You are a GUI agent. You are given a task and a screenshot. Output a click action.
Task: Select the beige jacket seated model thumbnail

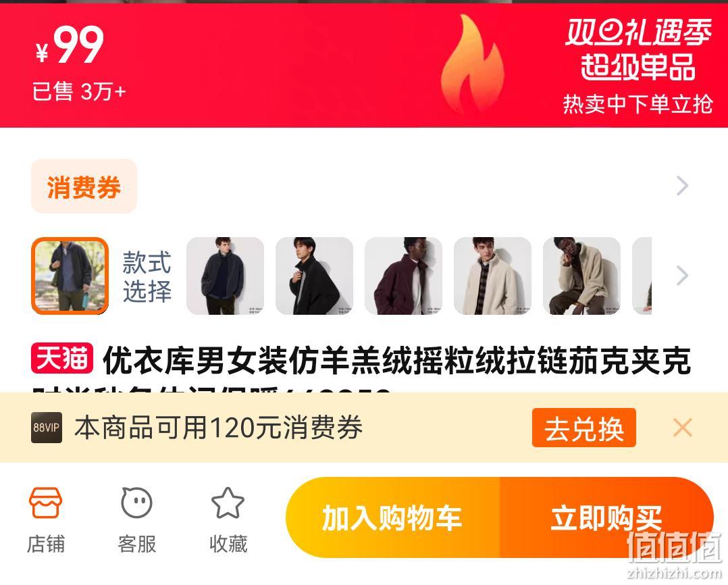pos(581,276)
